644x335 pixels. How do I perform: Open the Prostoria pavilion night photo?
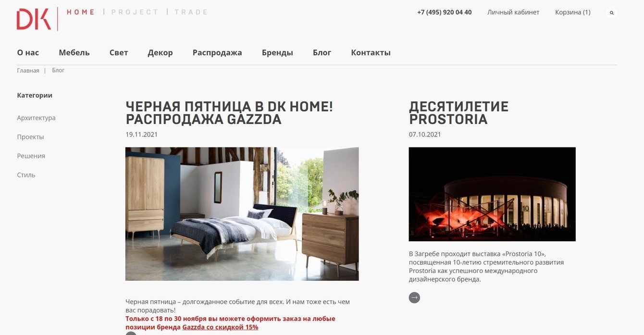492,194
